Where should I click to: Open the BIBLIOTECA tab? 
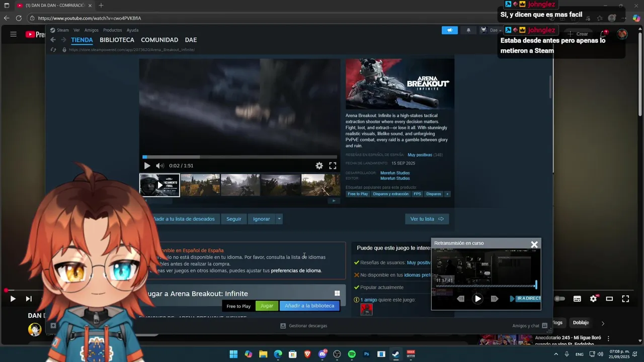(117, 40)
